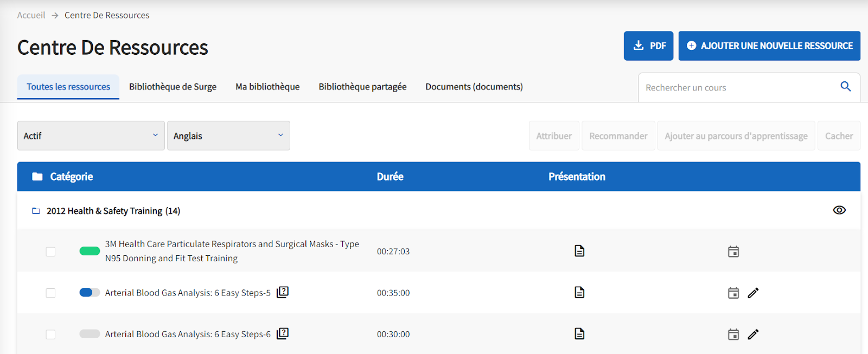Click calendar icon for 3M Respirators course

pos(733,252)
